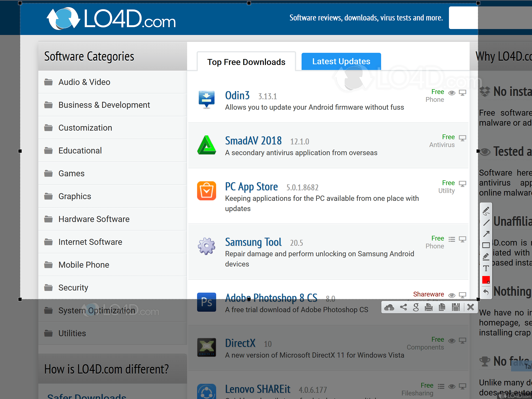Search similar images on Google
The height and width of the screenshot is (399, 532).
pos(416,307)
